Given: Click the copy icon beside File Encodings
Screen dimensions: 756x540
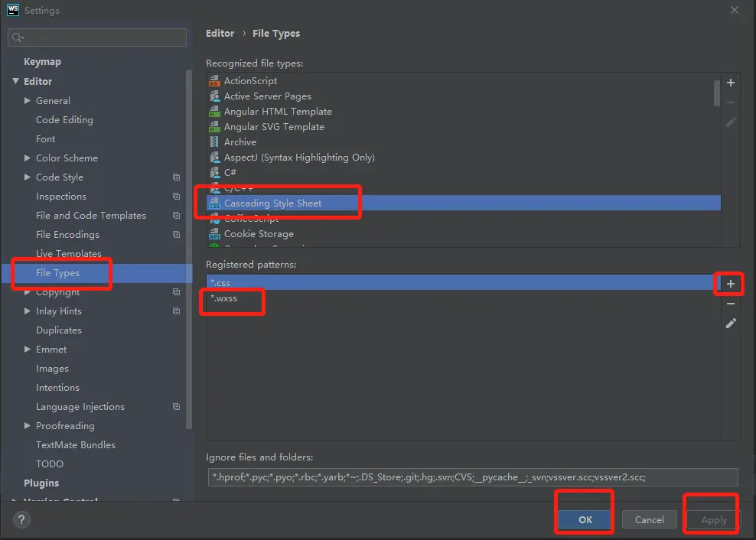Looking at the screenshot, I should coord(177,235).
